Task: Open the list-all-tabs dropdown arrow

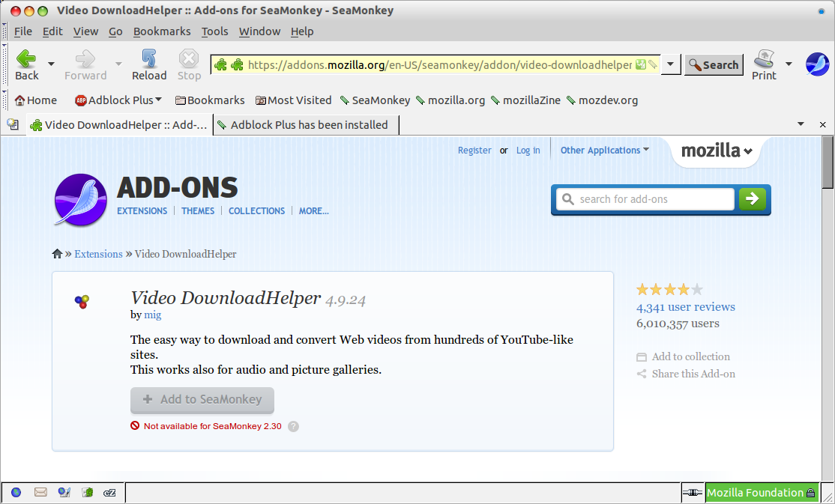Action: tap(801, 124)
